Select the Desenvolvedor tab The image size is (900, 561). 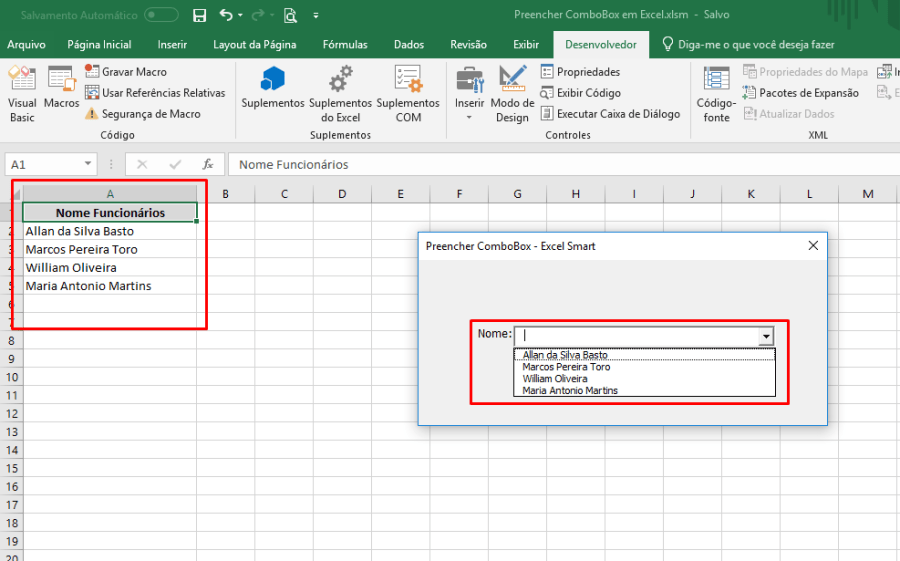tap(601, 44)
